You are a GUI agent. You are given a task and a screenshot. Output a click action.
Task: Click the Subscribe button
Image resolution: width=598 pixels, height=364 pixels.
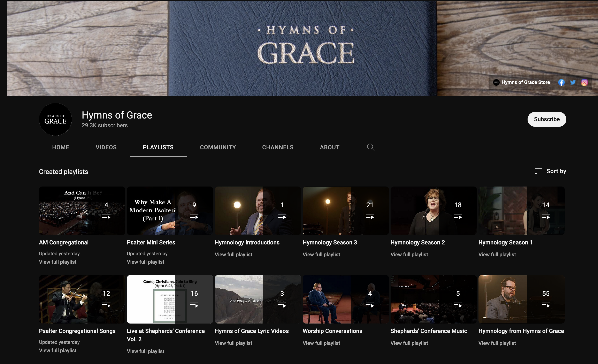pos(547,119)
